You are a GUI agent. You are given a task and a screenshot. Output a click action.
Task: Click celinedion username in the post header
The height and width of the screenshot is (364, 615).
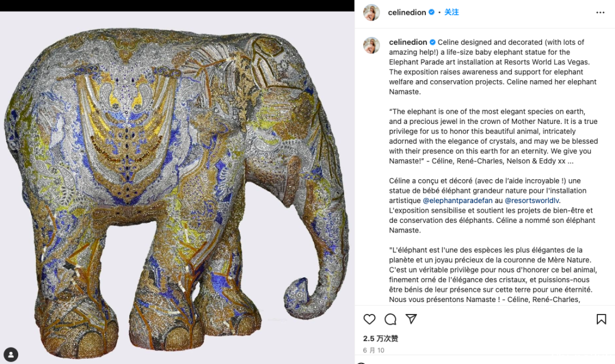coord(407,12)
